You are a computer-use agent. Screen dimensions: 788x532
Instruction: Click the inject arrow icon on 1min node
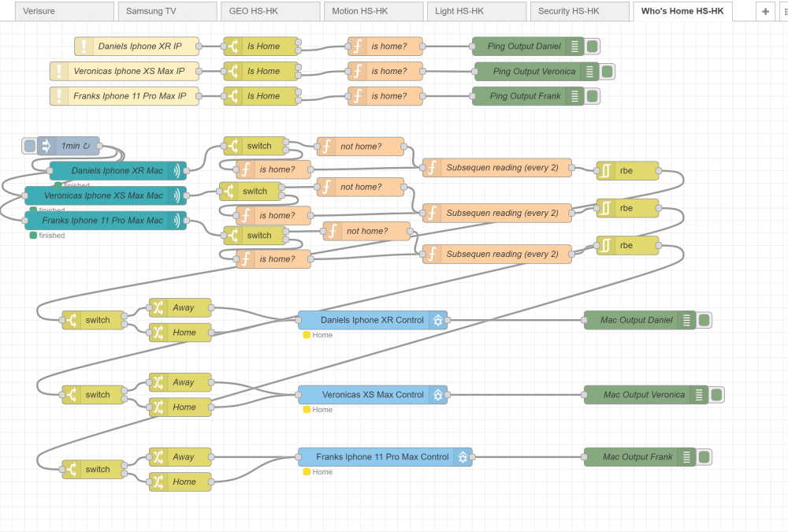[x=46, y=146]
